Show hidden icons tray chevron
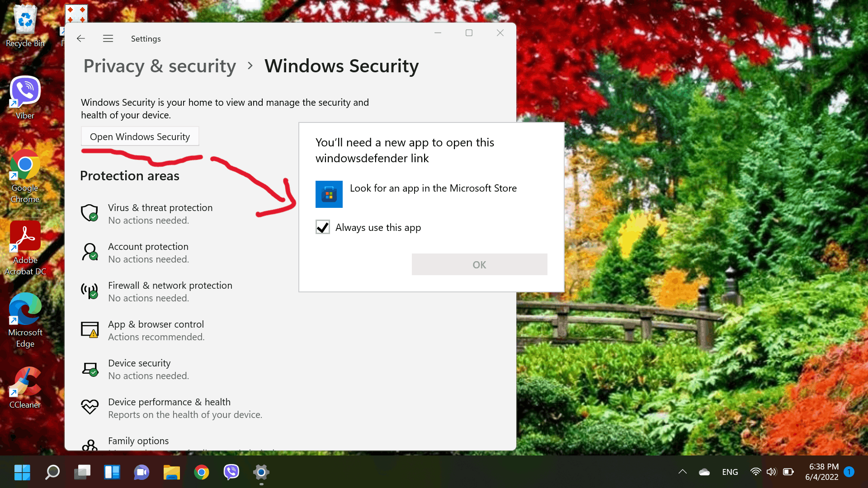This screenshot has width=868, height=488. (683, 472)
